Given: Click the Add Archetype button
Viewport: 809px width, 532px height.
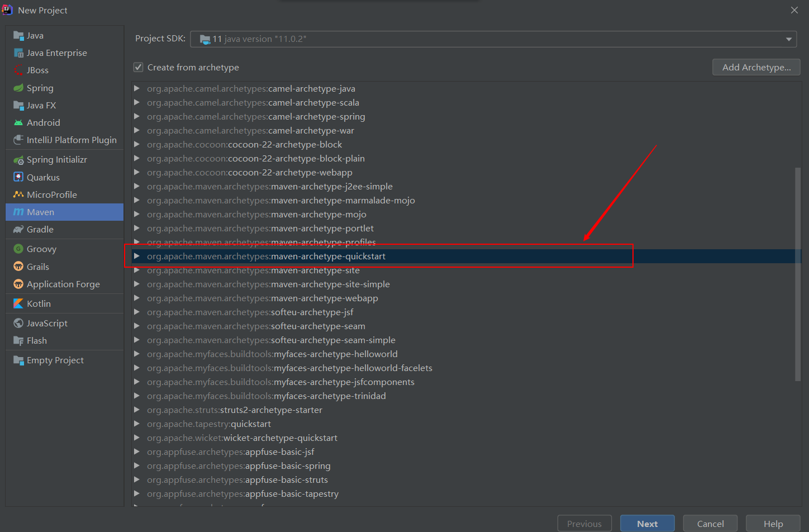Looking at the screenshot, I should (x=756, y=68).
